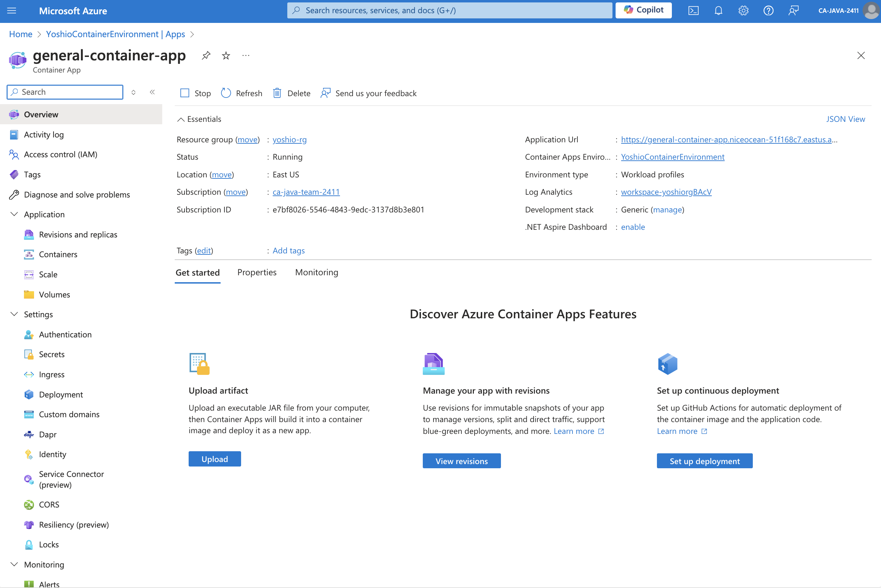881x588 pixels.
Task: Collapse the Application menu group
Action: [x=14, y=214]
